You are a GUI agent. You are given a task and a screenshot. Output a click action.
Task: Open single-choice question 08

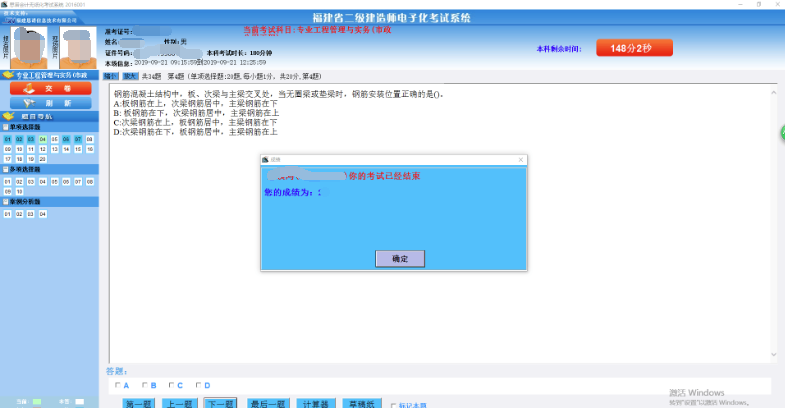point(90,139)
